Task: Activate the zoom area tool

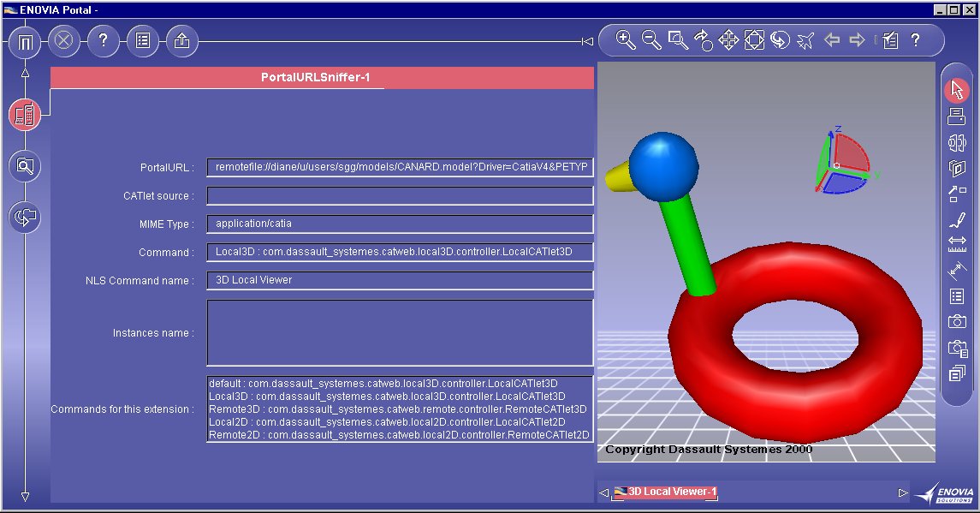Action: [678, 40]
